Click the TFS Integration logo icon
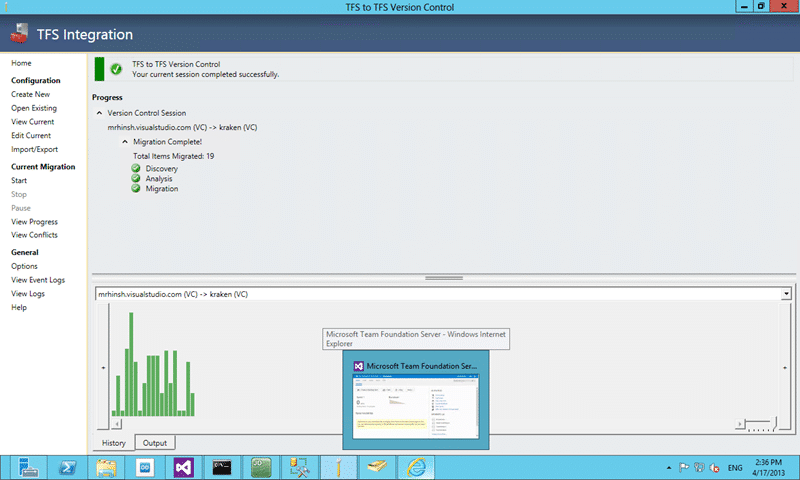This screenshot has height=480, width=800. (x=19, y=34)
